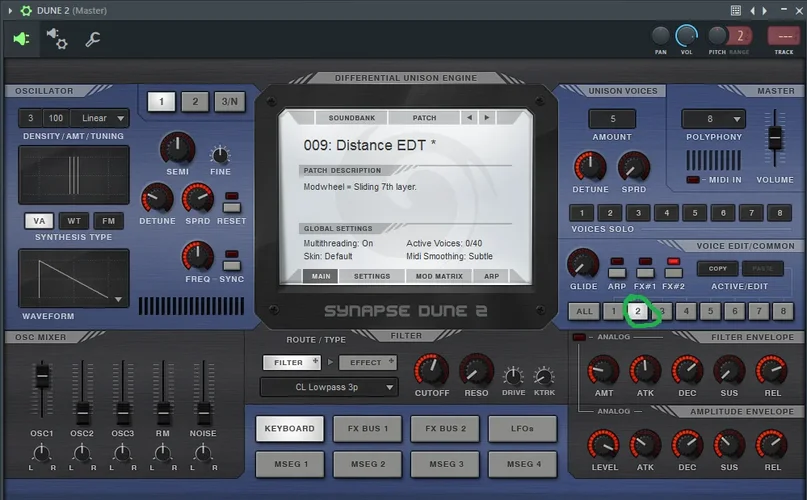Open the SETTINGS tab on the display
The height and width of the screenshot is (500, 807).
pyautogui.click(x=372, y=276)
